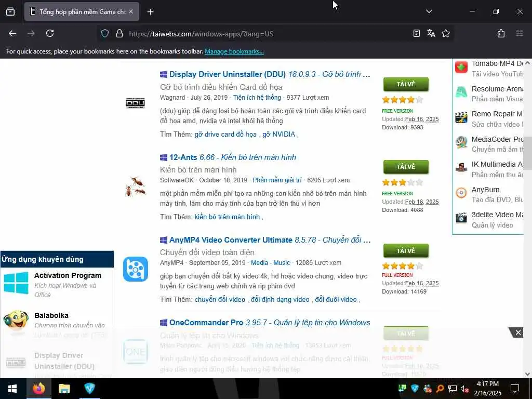Click star rating for AnyMP4 Video Converter
This screenshot has width=532, height=399.
click(403, 265)
